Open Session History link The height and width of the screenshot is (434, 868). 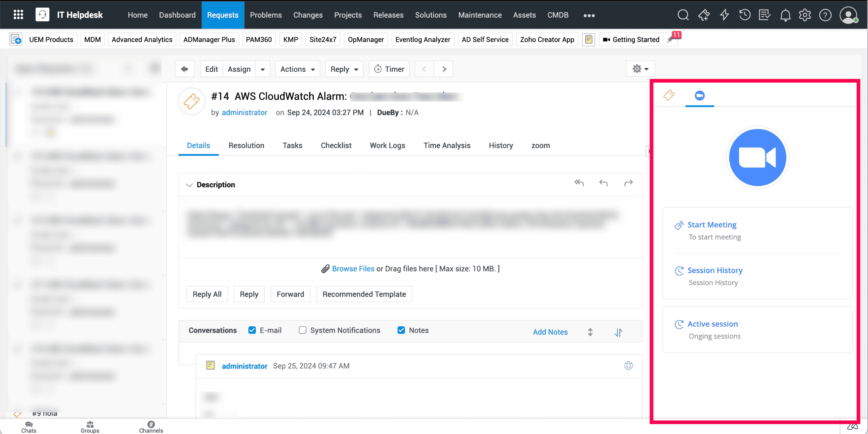715,270
